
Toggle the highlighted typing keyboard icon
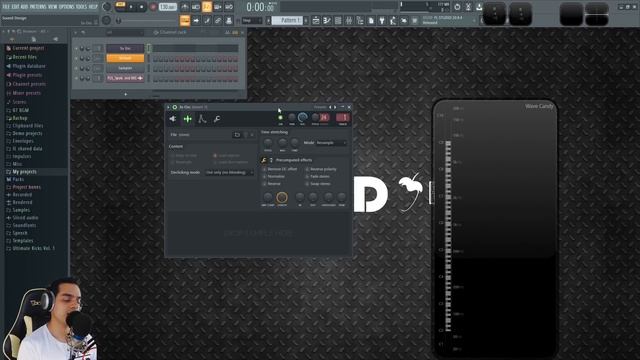point(185,20)
